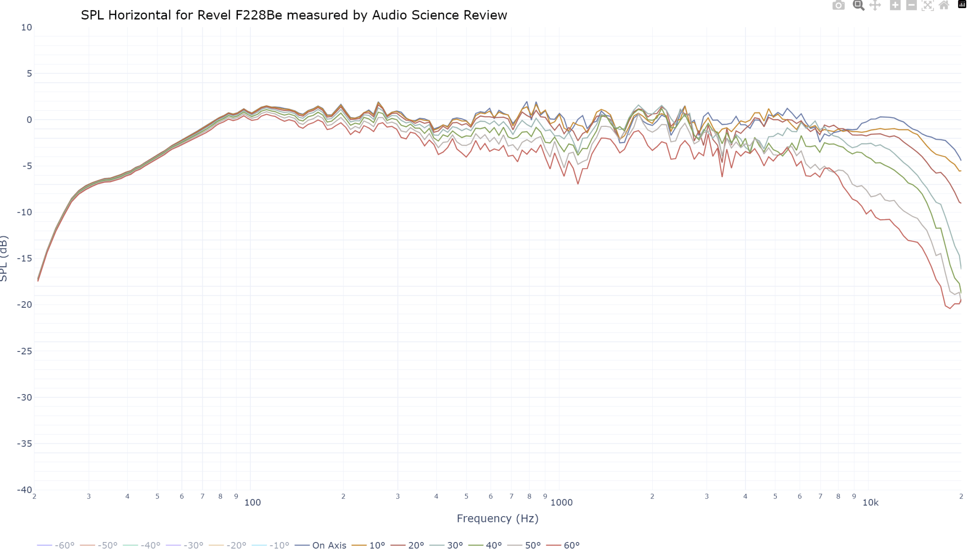The image size is (980, 553).
Task: Show the hidden -10° trace in legend
Action: [270, 545]
